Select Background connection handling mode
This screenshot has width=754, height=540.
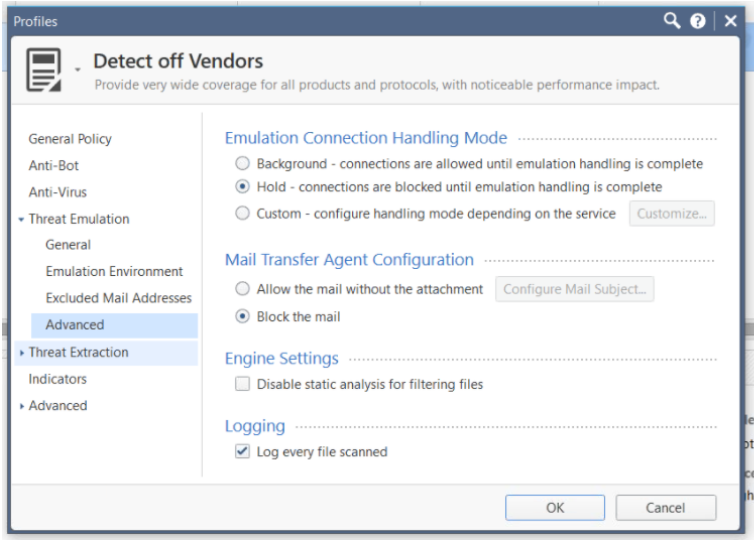click(x=242, y=163)
